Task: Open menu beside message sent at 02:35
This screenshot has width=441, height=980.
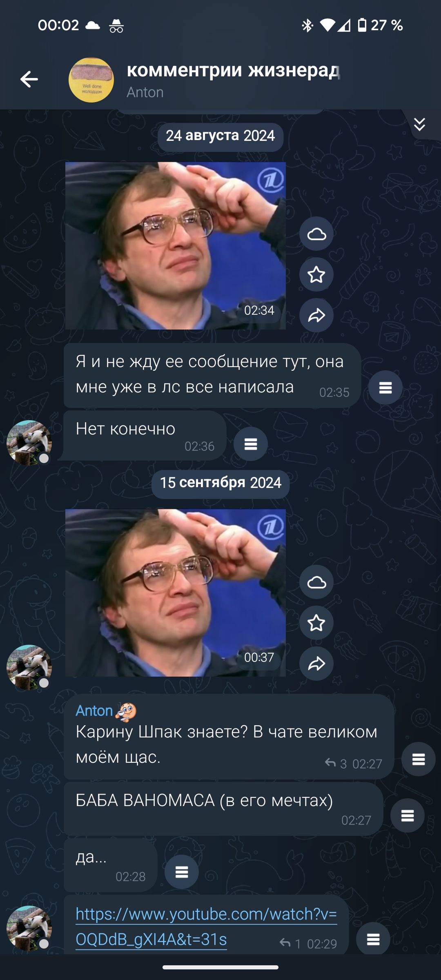Action: [x=385, y=388]
